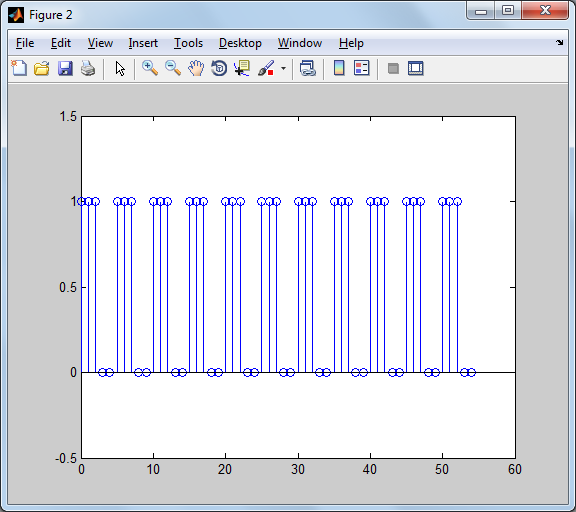Viewport: 576px width, 512px height.
Task: Click Hide Plot Tools icon
Action: (393, 68)
